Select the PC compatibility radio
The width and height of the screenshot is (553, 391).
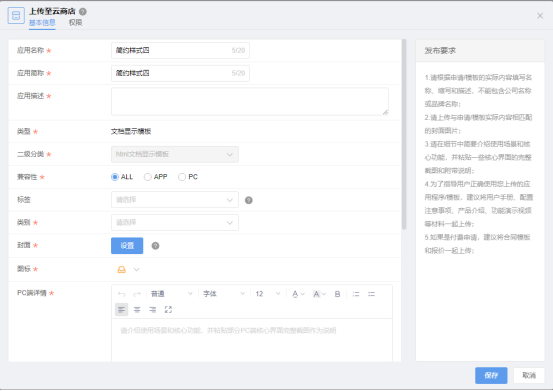click(182, 177)
